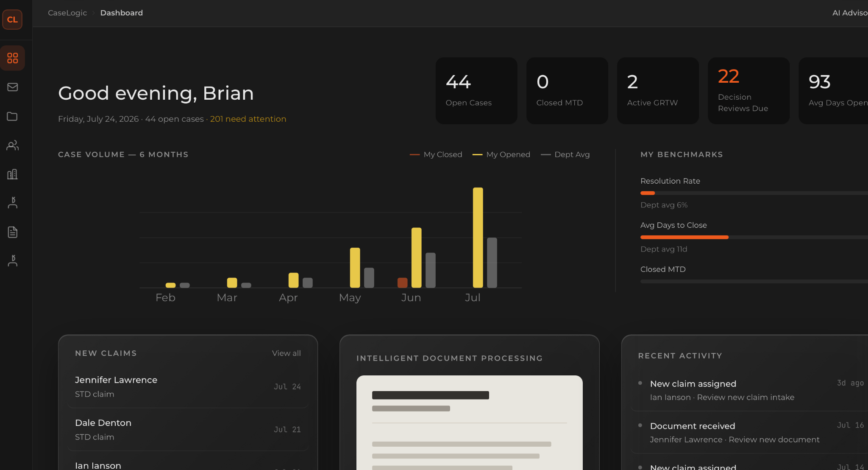Screen dimensions: 868x470
Task: Click the Mar axis label
Action: [x=227, y=297]
